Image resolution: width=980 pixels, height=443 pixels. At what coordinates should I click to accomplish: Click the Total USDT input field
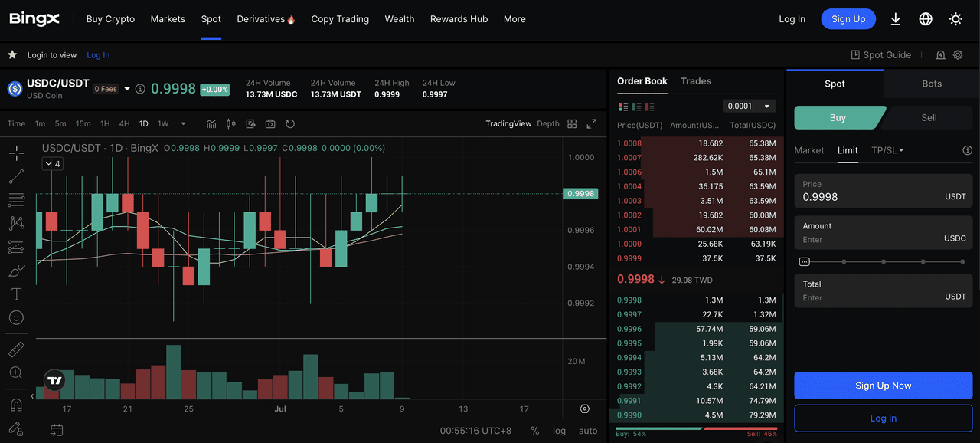point(884,291)
